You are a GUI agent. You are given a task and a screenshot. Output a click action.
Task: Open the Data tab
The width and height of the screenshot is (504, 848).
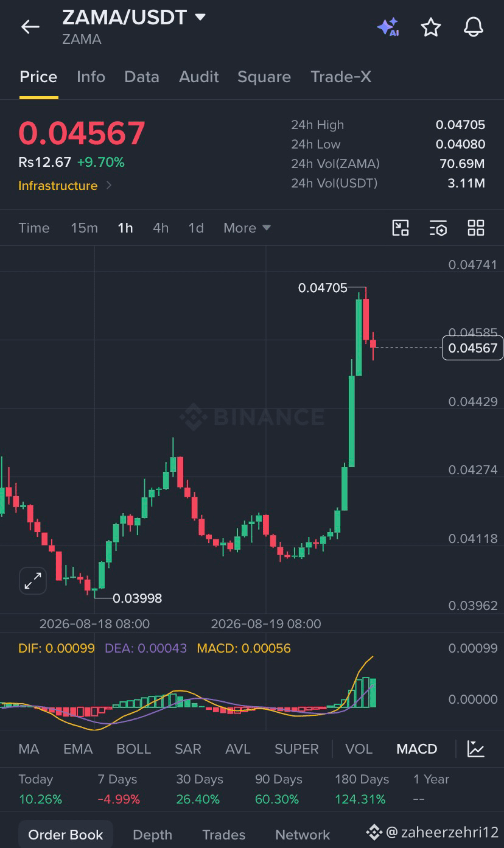click(x=142, y=77)
